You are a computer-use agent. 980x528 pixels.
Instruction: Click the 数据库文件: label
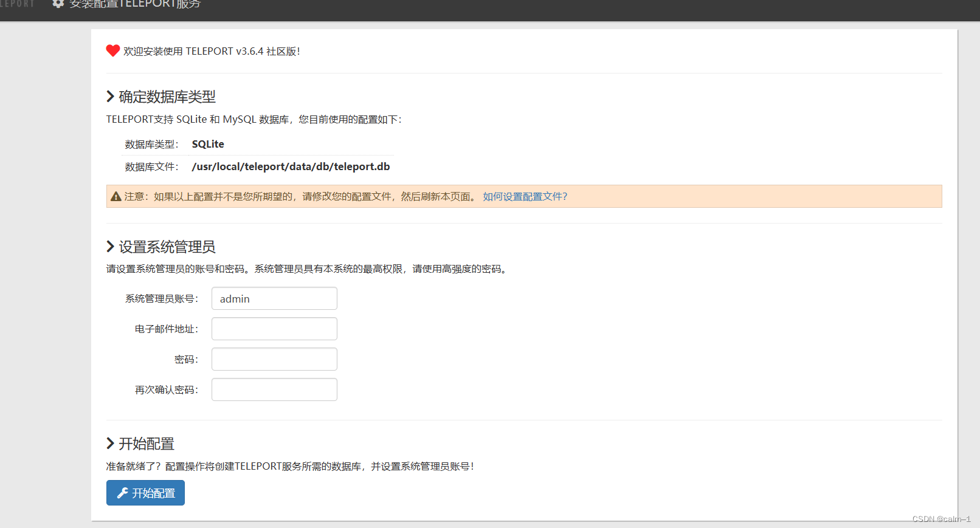[152, 166]
